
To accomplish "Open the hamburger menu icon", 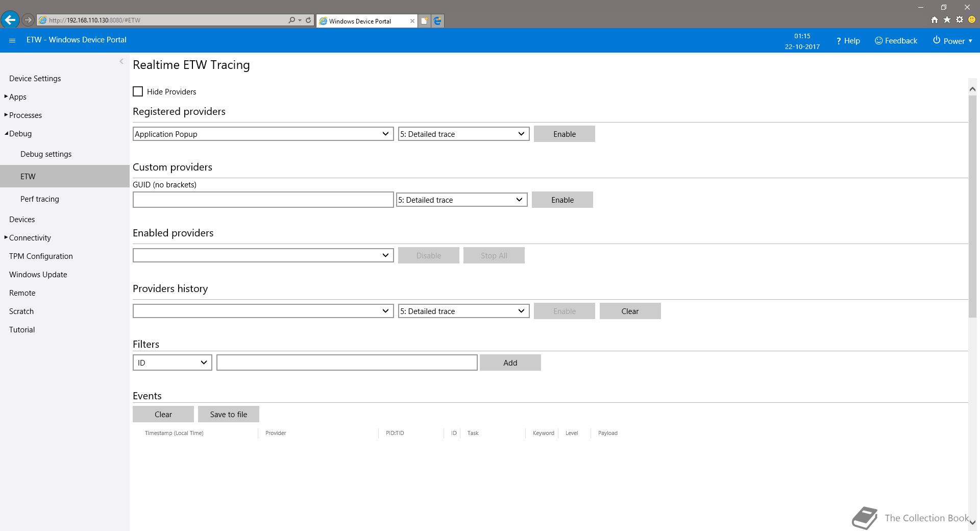I will coord(12,40).
